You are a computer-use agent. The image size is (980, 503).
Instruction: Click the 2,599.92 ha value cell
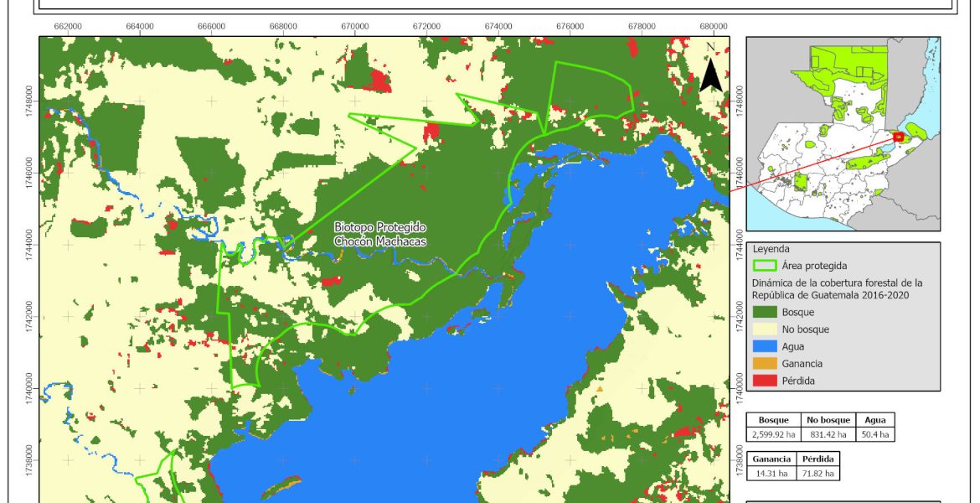tap(774, 434)
